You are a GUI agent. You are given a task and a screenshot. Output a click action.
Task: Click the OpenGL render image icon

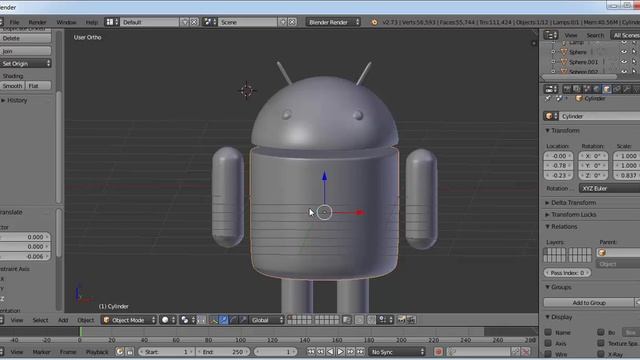pyautogui.click(x=401, y=320)
